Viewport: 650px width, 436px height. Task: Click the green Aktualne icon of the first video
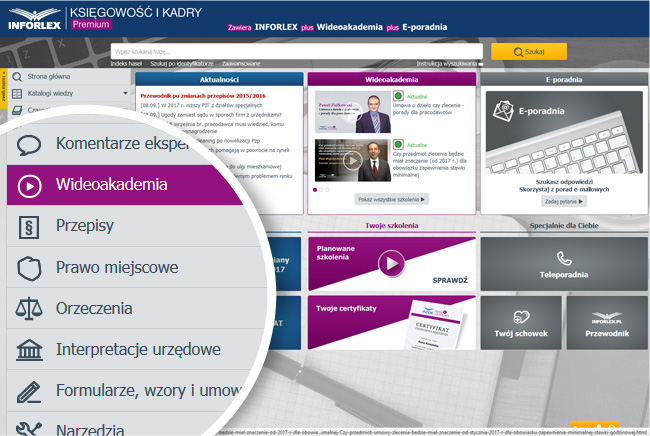click(x=398, y=96)
